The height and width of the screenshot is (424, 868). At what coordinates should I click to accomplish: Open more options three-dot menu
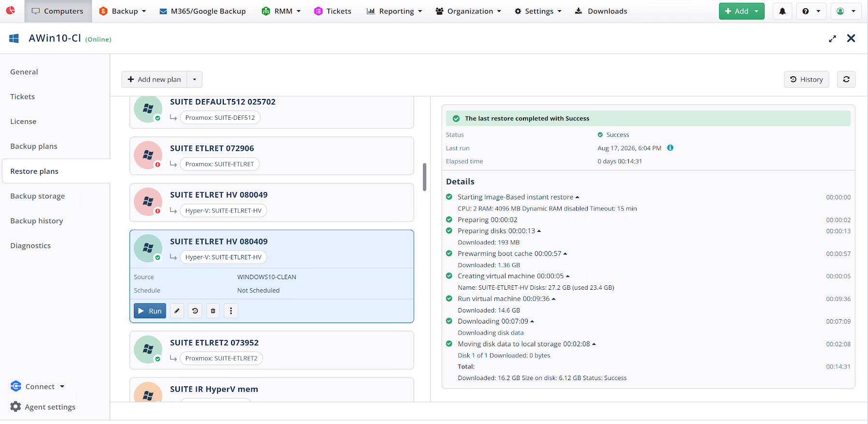tap(231, 311)
